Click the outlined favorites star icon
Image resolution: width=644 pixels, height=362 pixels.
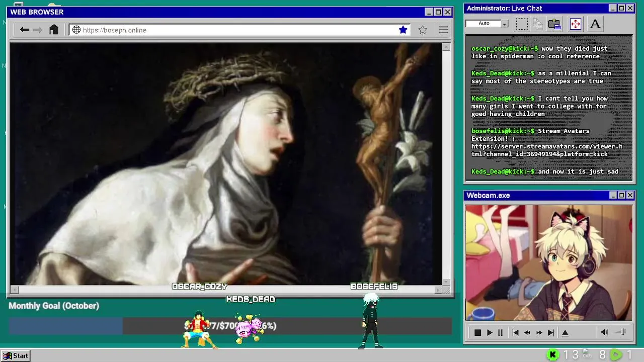pos(423,30)
